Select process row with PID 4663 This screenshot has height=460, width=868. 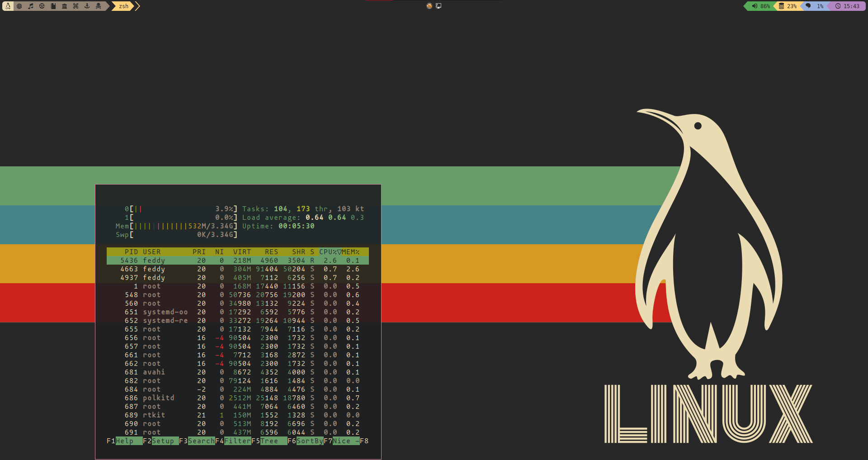point(238,269)
